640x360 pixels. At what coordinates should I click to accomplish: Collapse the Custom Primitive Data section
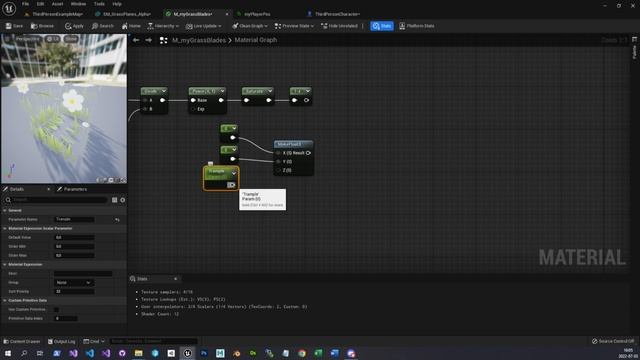(5, 300)
